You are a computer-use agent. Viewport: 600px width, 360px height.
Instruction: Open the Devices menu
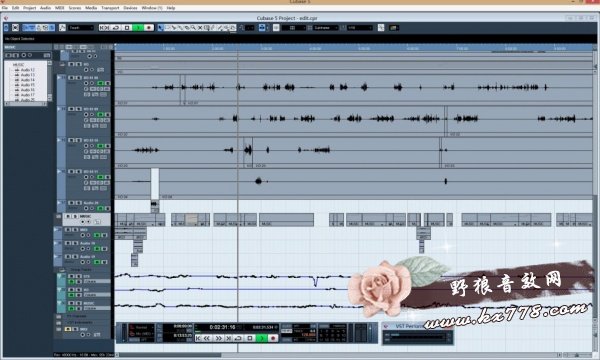click(x=130, y=8)
